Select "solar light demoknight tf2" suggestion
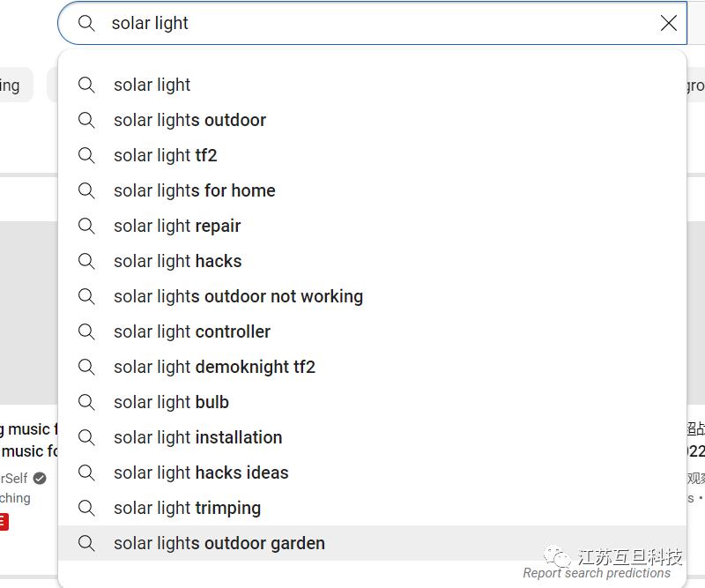Viewport: 705px width, 588px height. click(x=214, y=367)
